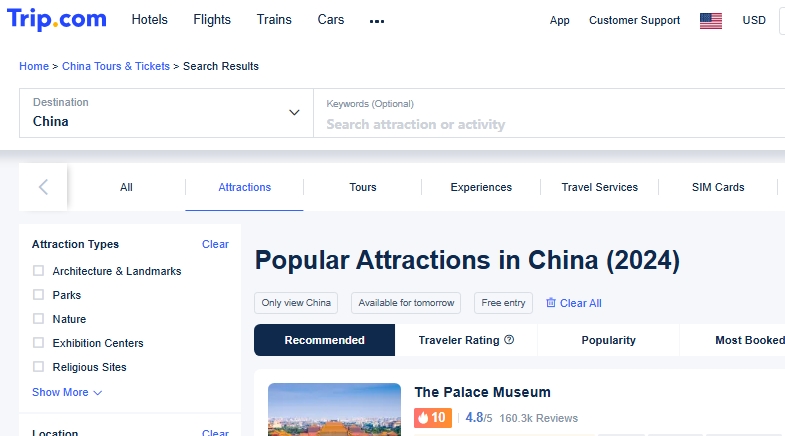
Task: Sort by Traveler Rating
Action: pyautogui.click(x=466, y=340)
